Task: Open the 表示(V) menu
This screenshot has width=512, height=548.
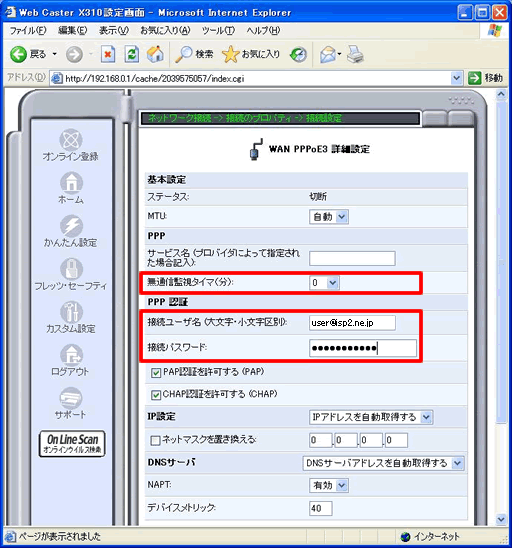Action: pos(114,31)
